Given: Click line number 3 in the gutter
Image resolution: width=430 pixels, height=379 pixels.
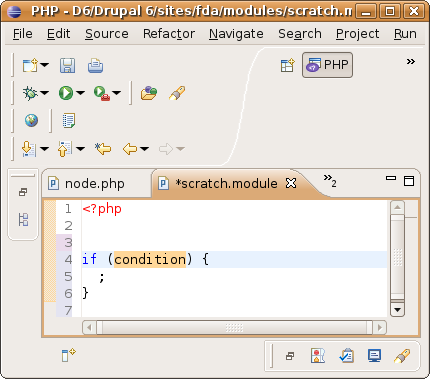Looking at the screenshot, I should point(68,243).
